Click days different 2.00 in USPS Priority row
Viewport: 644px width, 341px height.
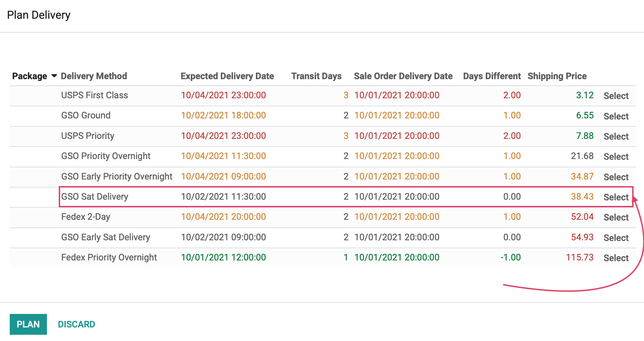coord(512,136)
